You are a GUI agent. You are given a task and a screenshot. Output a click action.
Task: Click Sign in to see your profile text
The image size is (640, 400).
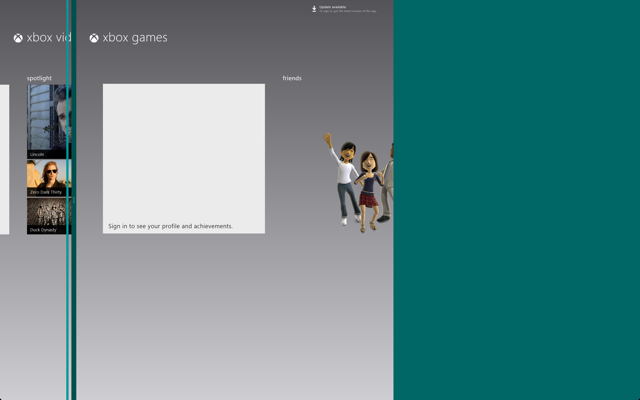click(x=171, y=226)
